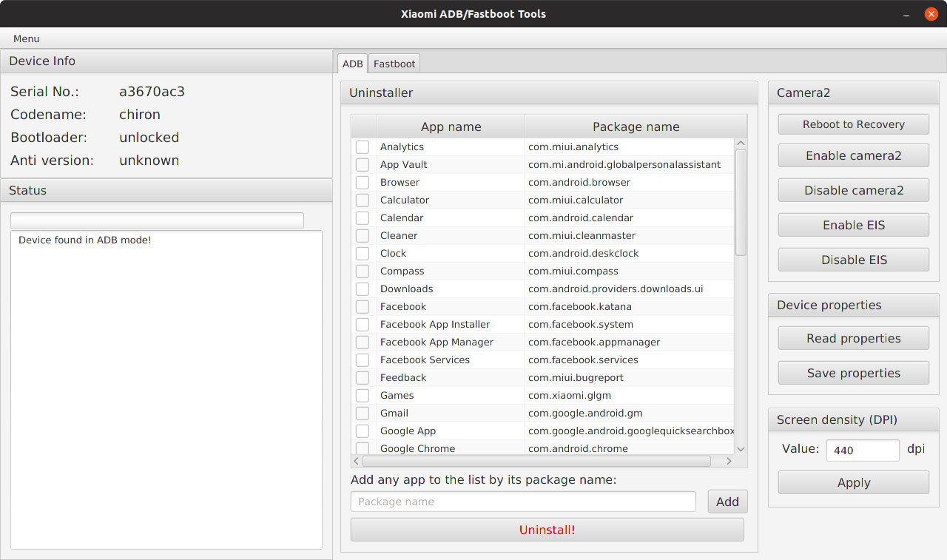Click the red Uninstall! button

point(547,530)
